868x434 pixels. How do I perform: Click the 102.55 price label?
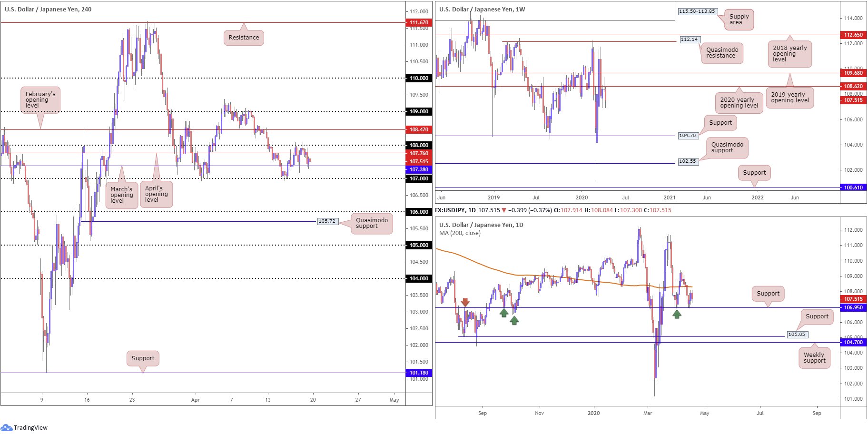pos(687,161)
